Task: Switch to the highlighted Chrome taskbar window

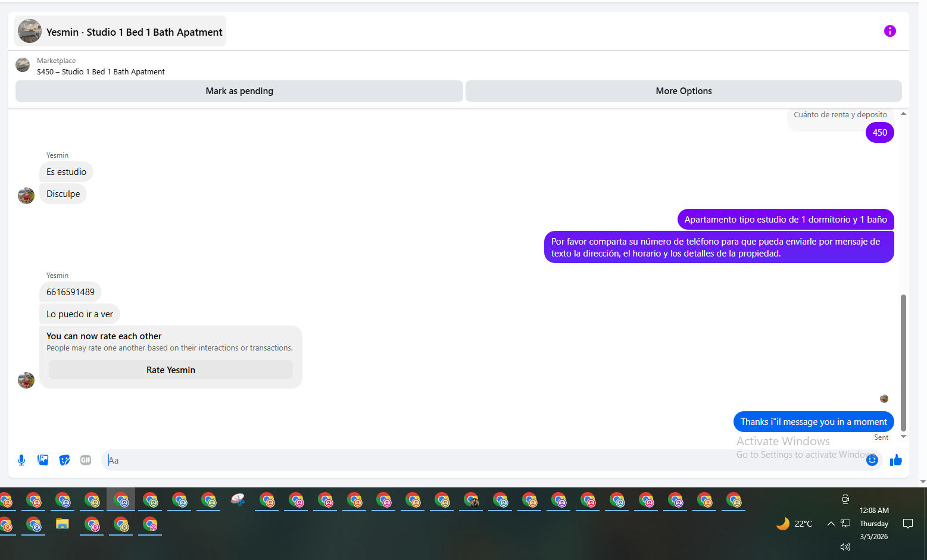Action: pyautogui.click(x=121, y=500)
